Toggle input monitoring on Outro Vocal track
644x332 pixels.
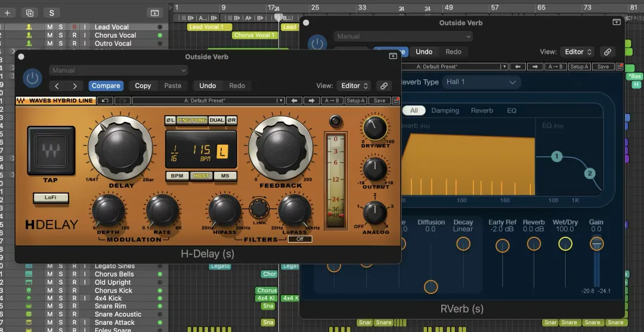click(x=85, y=43)
